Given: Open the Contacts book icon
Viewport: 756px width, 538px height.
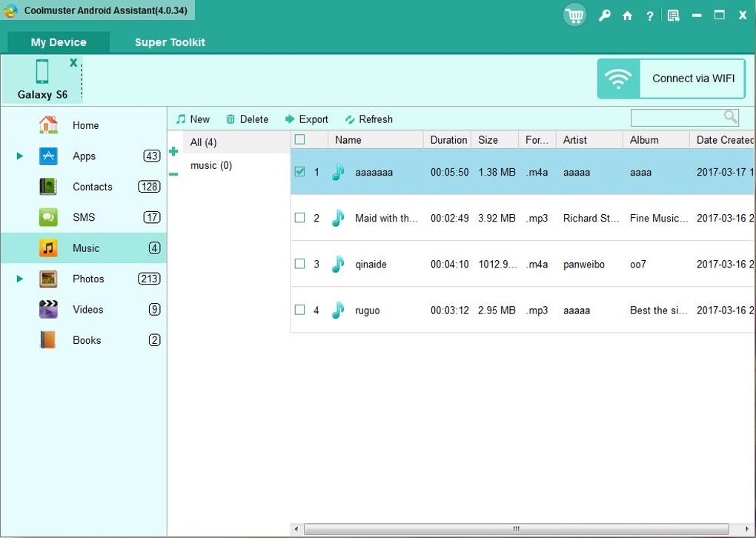Looking at the screenshot, I should coord(48,187).
